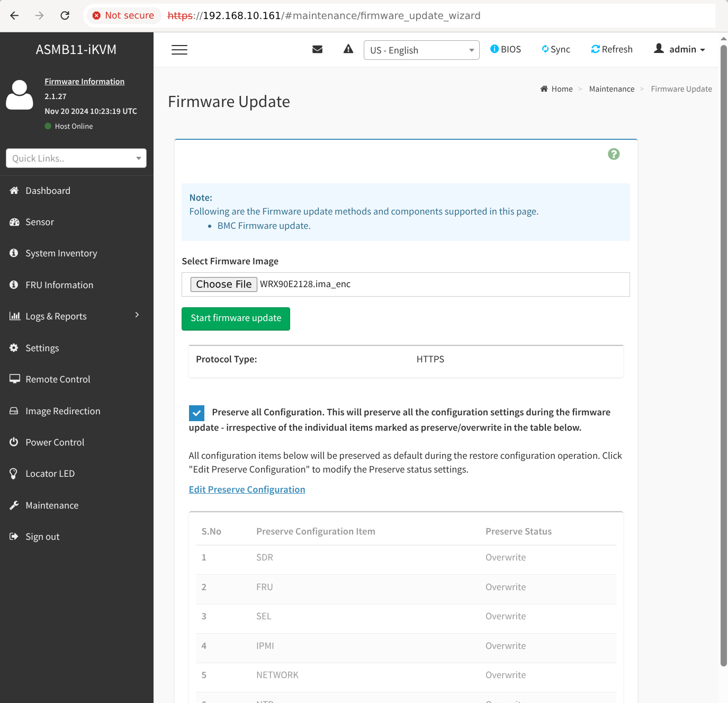728x703 pixels.
Task: Click the Host Online status text
Action: [74, 126]
